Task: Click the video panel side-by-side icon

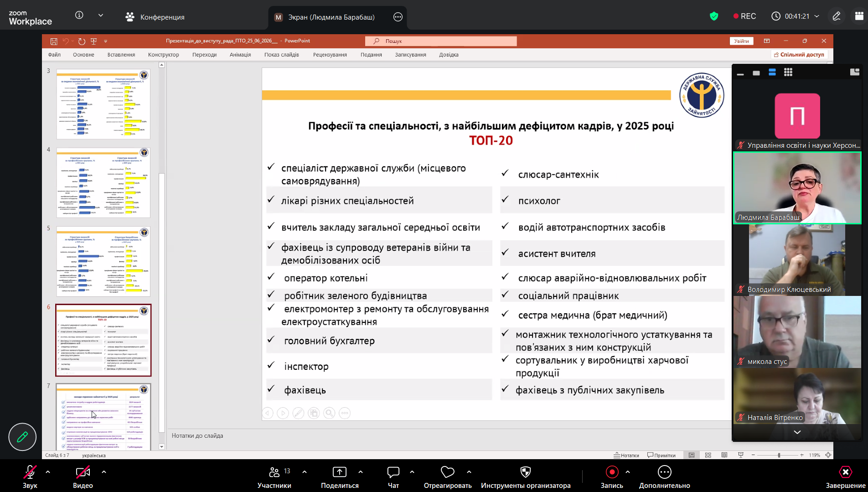Action: [x=855, y=72]
